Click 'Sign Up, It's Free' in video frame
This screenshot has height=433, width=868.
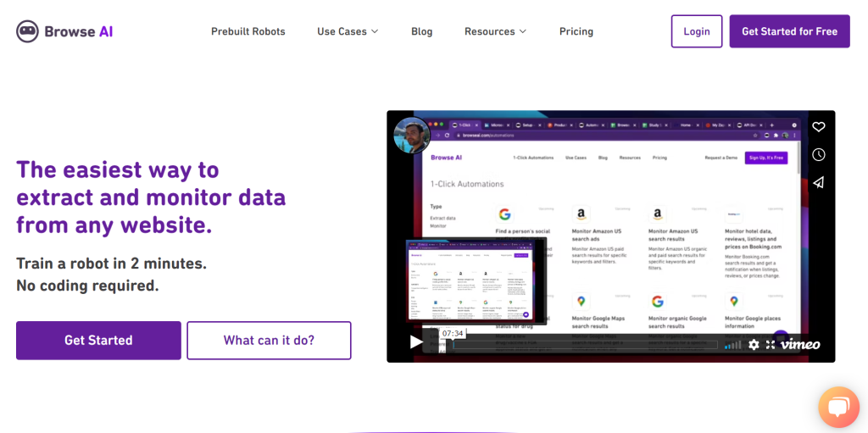point(766,158)
